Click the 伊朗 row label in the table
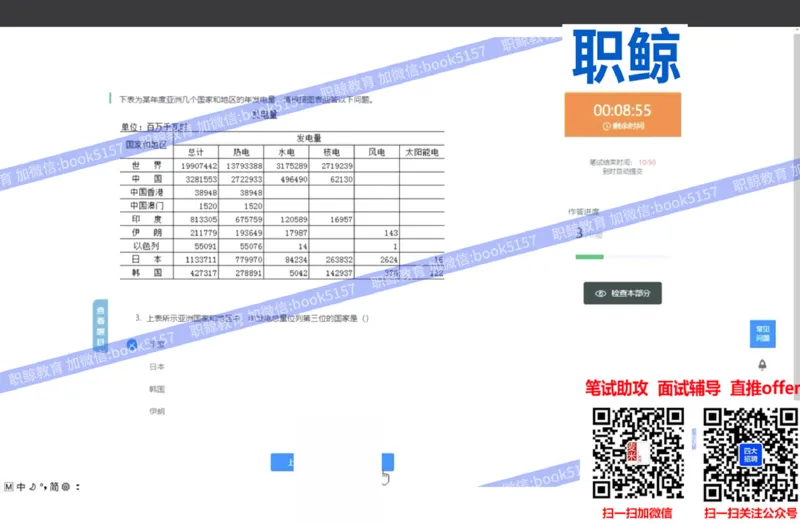 [147, 232]
